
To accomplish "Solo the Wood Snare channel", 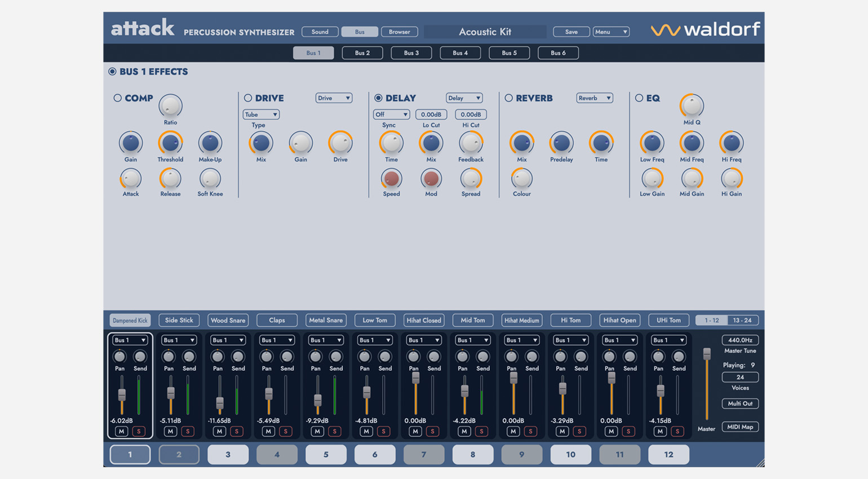I will pos(237,431).
